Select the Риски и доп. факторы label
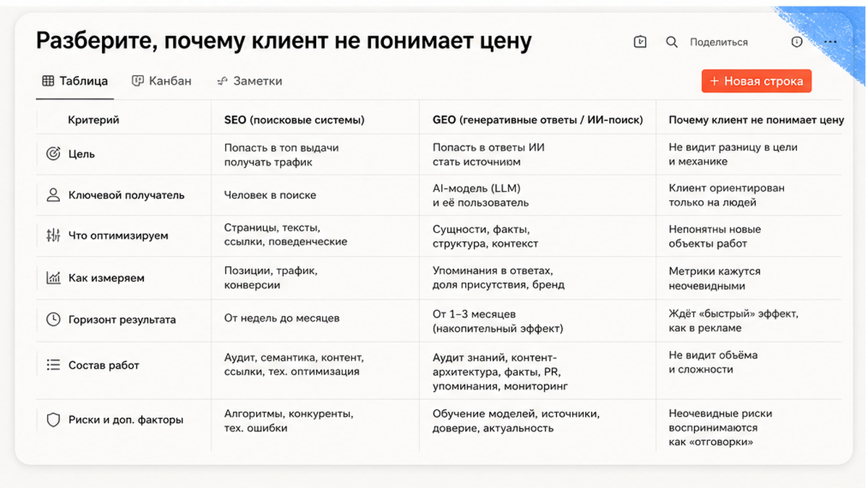 [x=126, y=419]
